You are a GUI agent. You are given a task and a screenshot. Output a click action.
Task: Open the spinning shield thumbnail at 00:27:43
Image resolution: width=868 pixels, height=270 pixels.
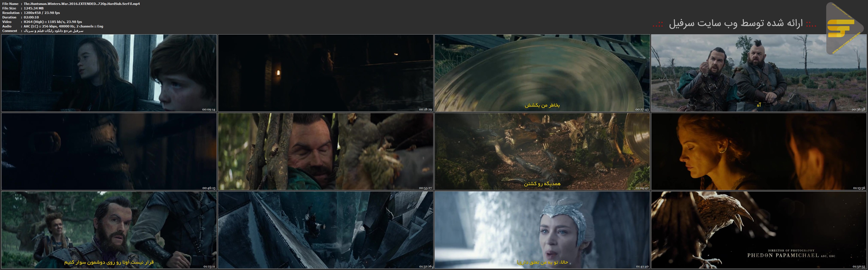click(x=542, y=73)
